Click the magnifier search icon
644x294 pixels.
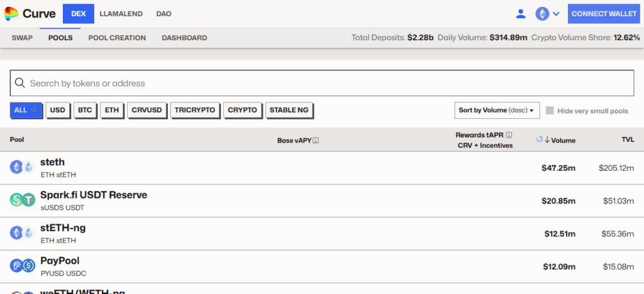tap(20, 83)
